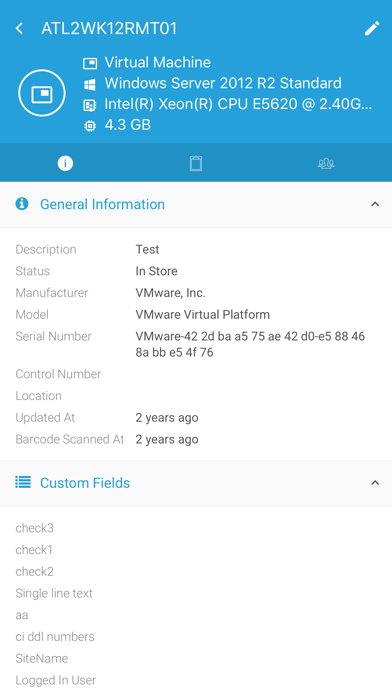Tap Windows Server 2012 R2 Standard text
392x696 pixels.
click(223, 83)
